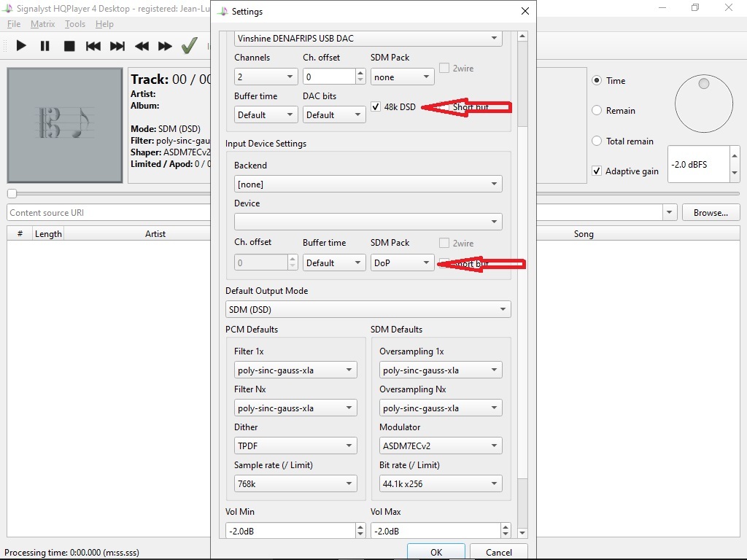Click the Vol Min field showing -2.0dB
Viewport: 747px width, 560px height.
[290, 531]
